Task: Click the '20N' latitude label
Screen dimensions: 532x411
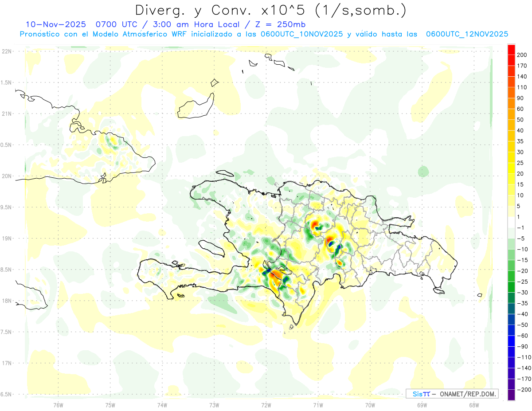Action: [x=7, y=176]
